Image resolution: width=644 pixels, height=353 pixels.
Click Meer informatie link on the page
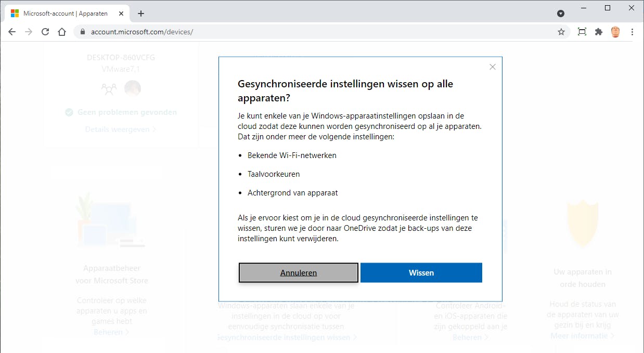point(582,336)
